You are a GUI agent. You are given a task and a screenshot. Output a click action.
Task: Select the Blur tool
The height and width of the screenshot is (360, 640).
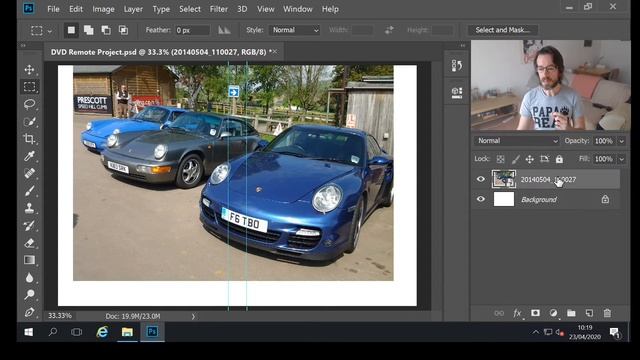click(29, 278)
